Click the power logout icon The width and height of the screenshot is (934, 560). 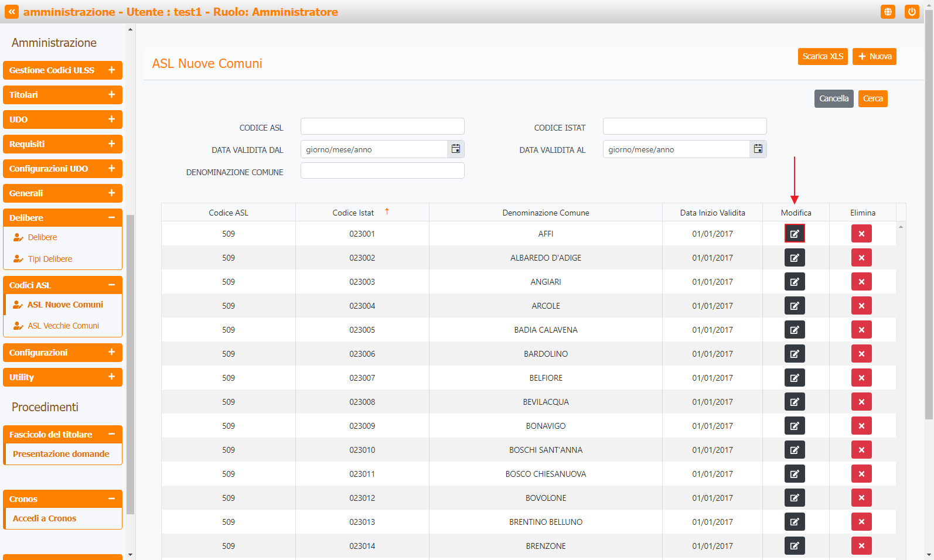click(911, 12)
